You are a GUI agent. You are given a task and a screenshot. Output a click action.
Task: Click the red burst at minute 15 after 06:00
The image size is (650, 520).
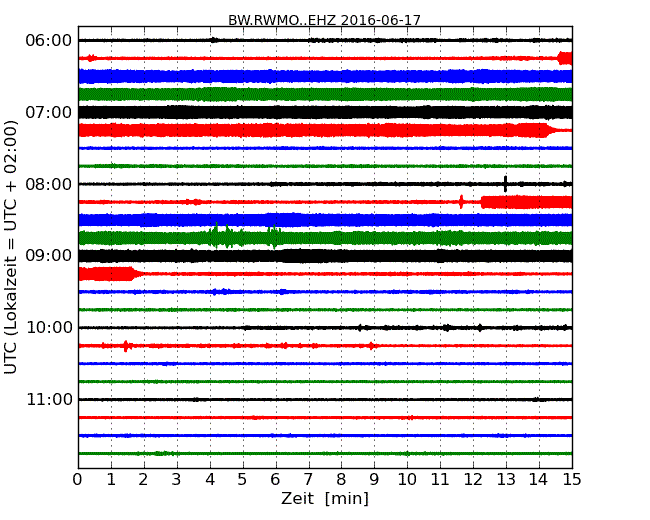pos(565,58)
